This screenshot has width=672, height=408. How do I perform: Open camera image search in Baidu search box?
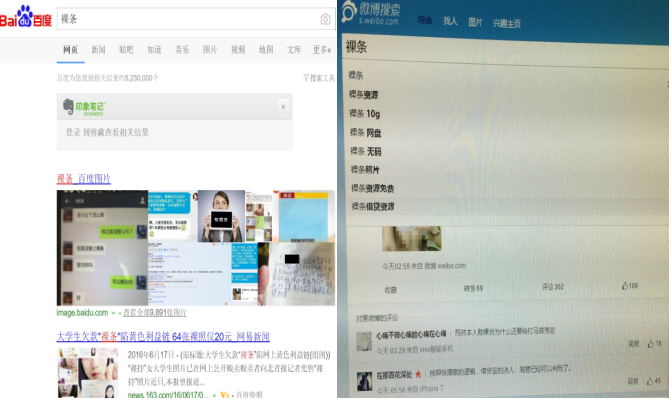325,19
